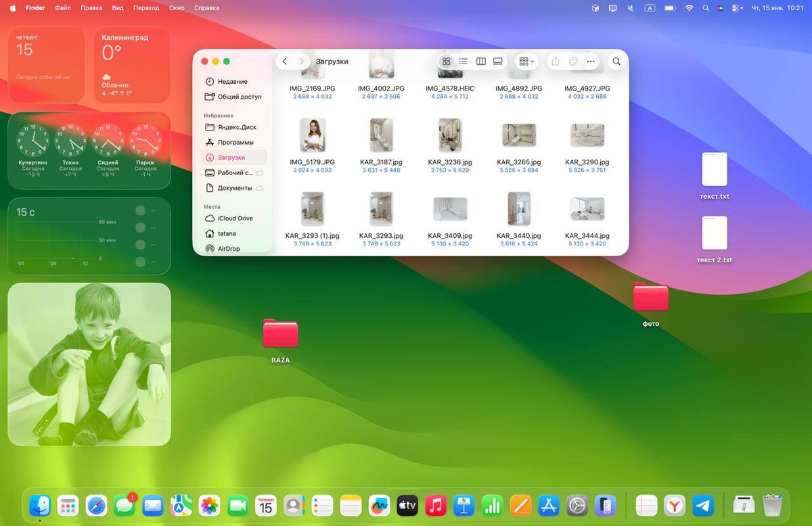Click file name KAR_3293 (1).jpg

[x=313, y=236]
